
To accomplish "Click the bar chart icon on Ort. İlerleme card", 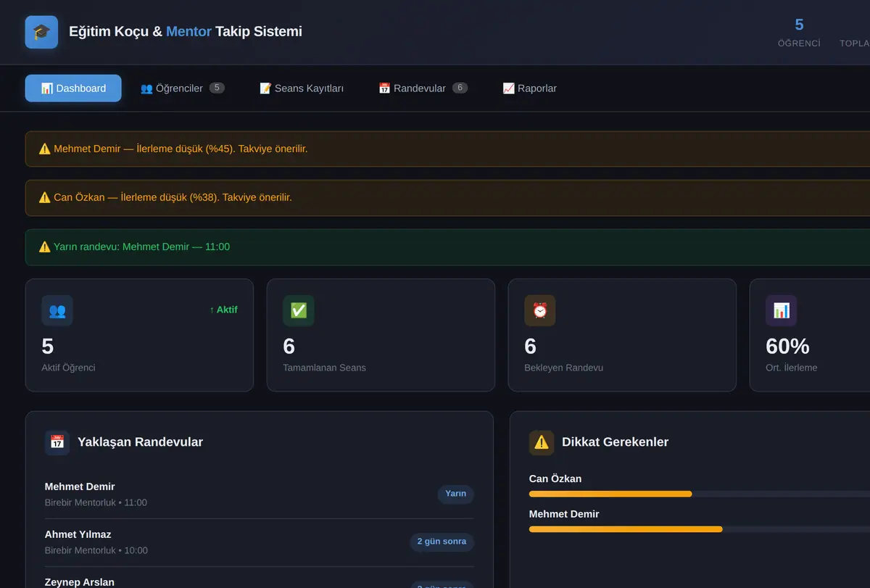I will click(x=782, y=310).
